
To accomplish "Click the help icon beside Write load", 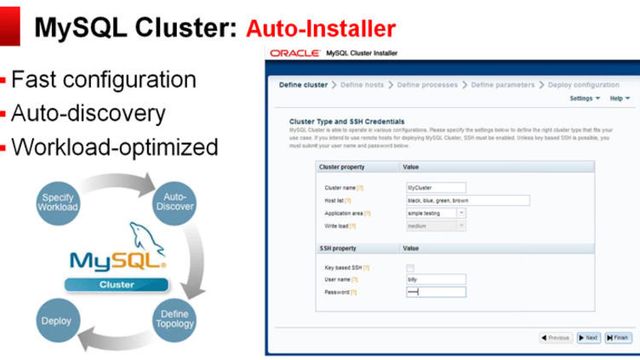I will 353,226.
